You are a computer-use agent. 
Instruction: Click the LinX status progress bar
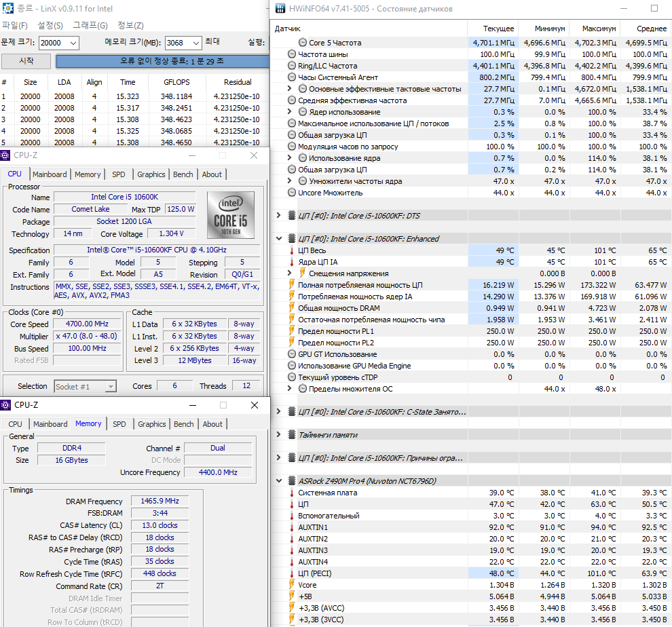click(163, 61)
